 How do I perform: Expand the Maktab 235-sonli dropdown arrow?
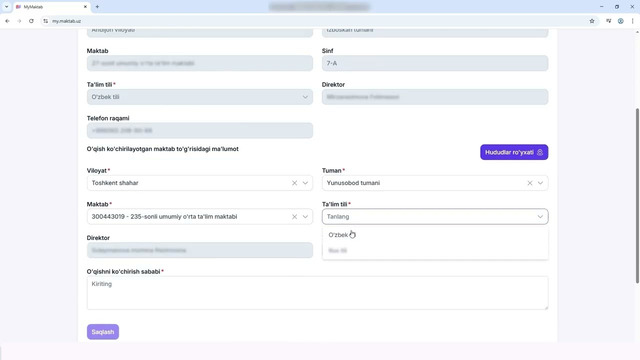[305, 217]
